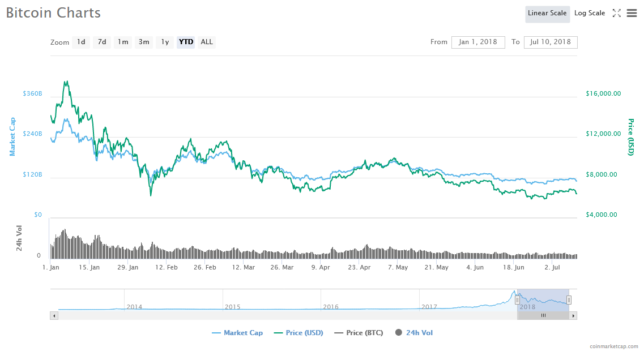Show ALL historical data
The width and height of the screenshot is (644, 351).
coord(206,42)
